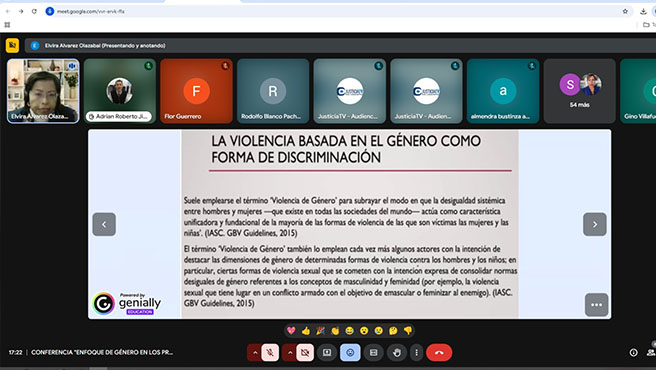Select Elvira Alvarez Olazabal video tile
The image size is (656, 370).
(x=43, y=91)
